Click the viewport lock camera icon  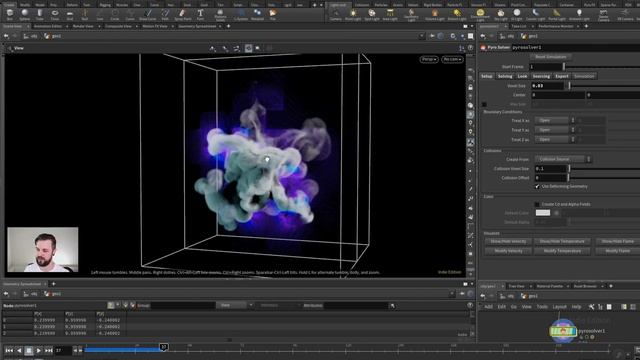470,87
